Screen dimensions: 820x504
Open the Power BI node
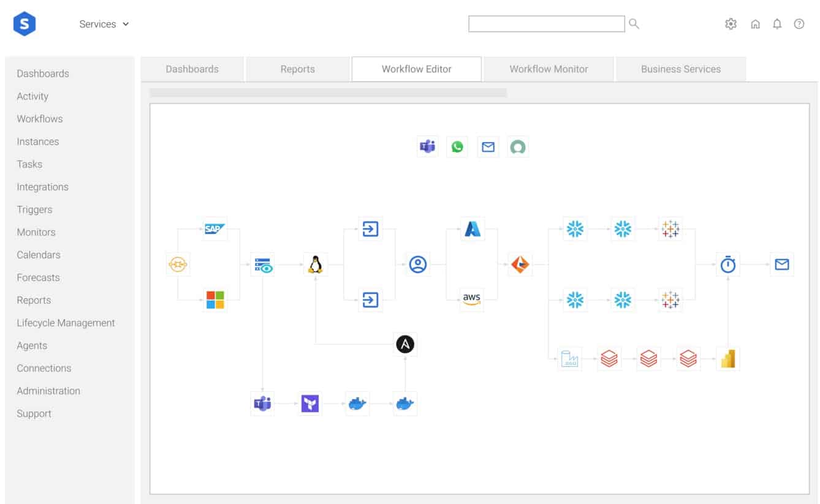727,358
